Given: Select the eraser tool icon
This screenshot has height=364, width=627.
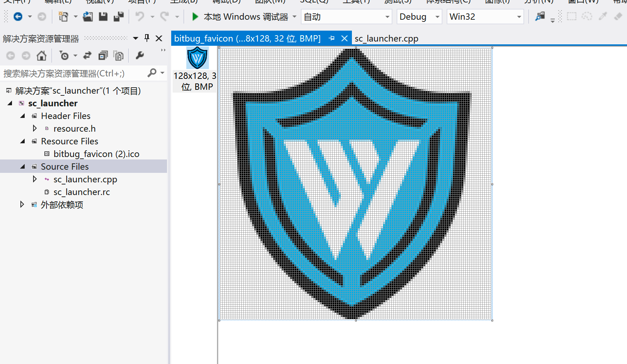Looking at the screenshot, I should [x=618, y=16].
